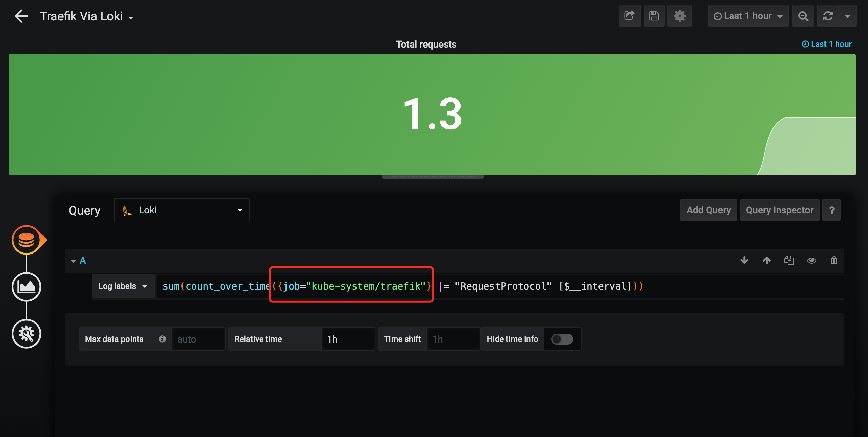The height and width of the screenshot is (437, 868).
Task: Click the Total requests panel title
Action: click(x=426, y=44)
